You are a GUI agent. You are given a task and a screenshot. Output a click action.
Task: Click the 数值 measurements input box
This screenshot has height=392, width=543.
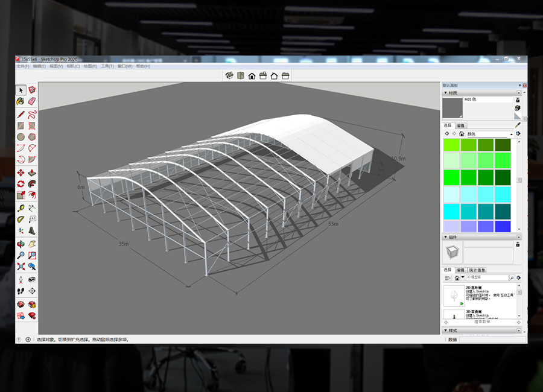pyautogui.click(x=491, y=340)
